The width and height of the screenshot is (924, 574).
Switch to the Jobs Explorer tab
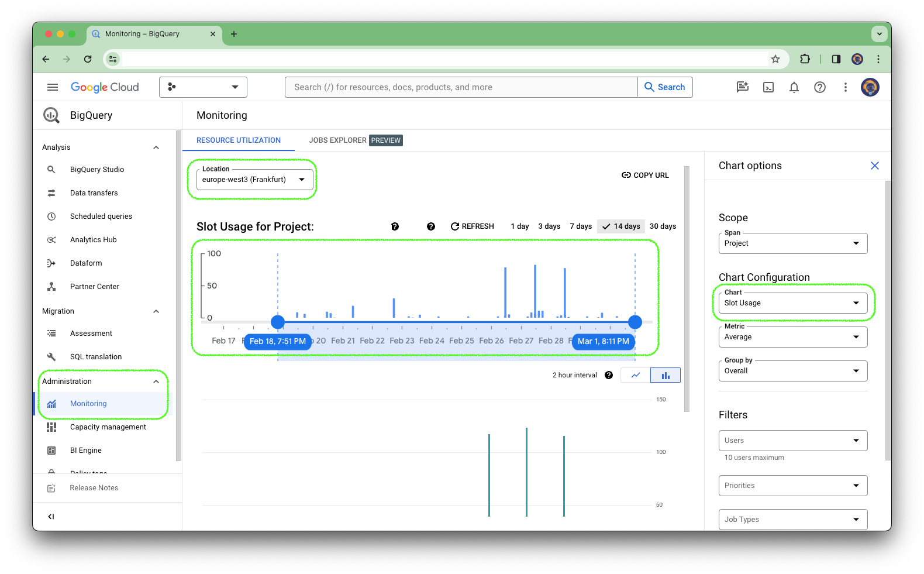pyautogui.click(x=356, y=140)
